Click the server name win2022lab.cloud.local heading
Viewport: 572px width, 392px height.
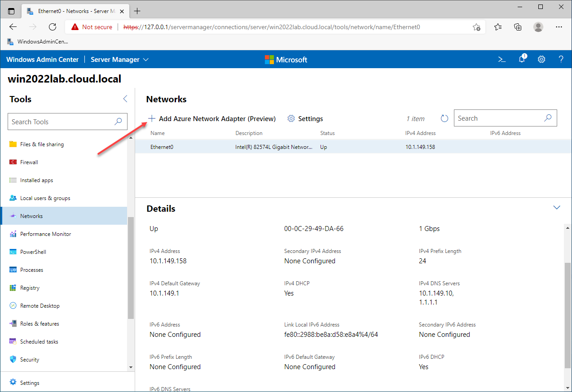[65, 79]
